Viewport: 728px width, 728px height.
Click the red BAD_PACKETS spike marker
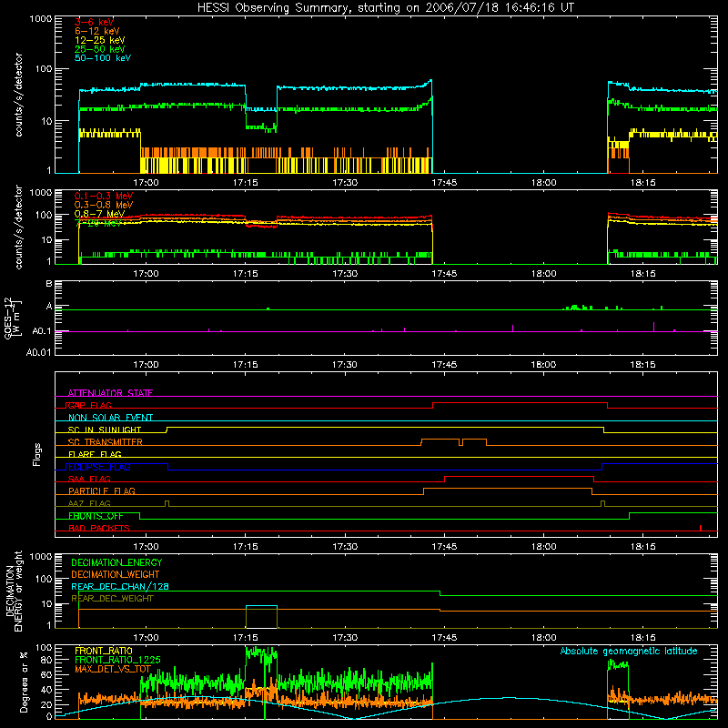point(701,528)
